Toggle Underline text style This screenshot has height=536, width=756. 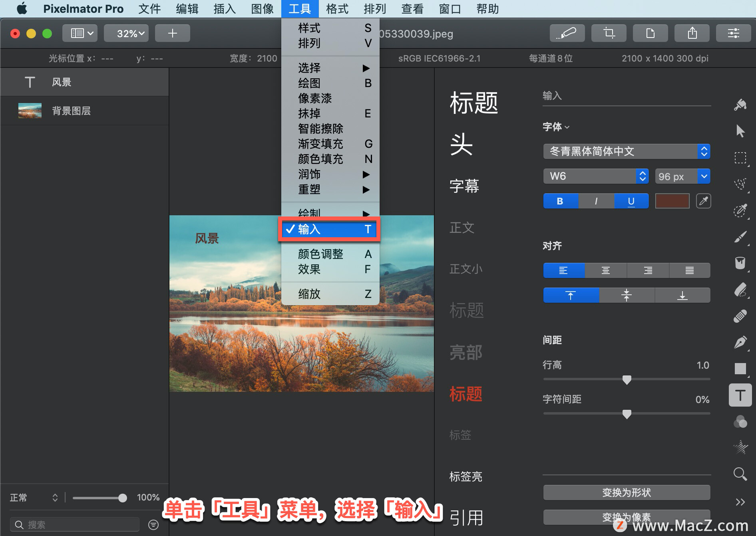pos(631,201)
